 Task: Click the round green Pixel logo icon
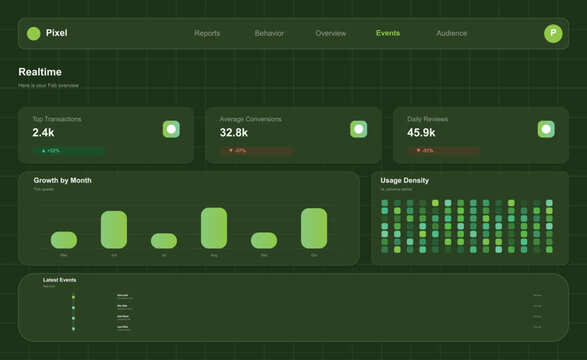33,34
